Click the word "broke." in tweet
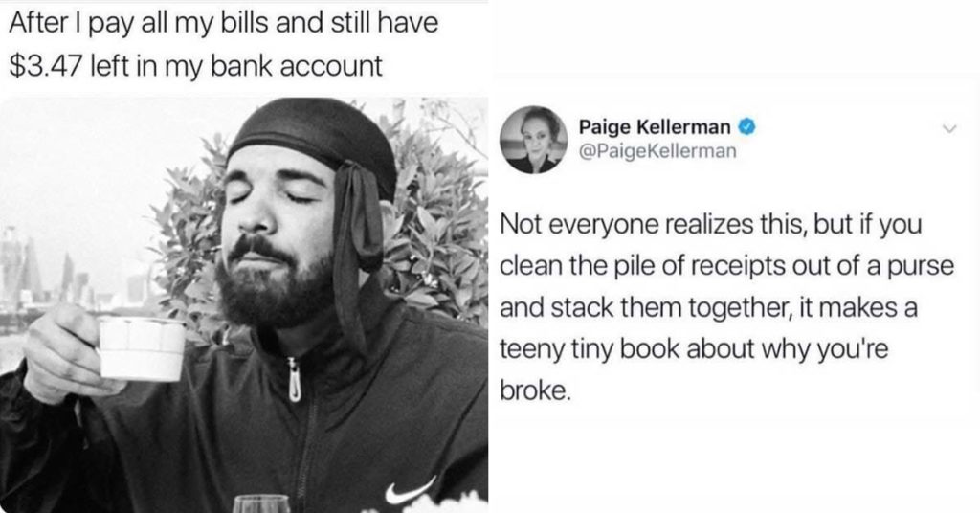980x513 pixels. pos(535,390)
